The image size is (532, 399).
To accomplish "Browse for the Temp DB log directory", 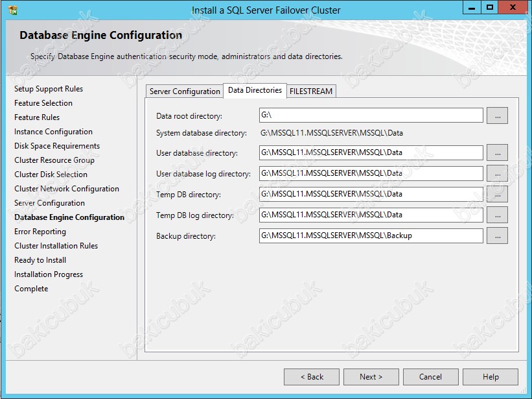I will point(498,215).
